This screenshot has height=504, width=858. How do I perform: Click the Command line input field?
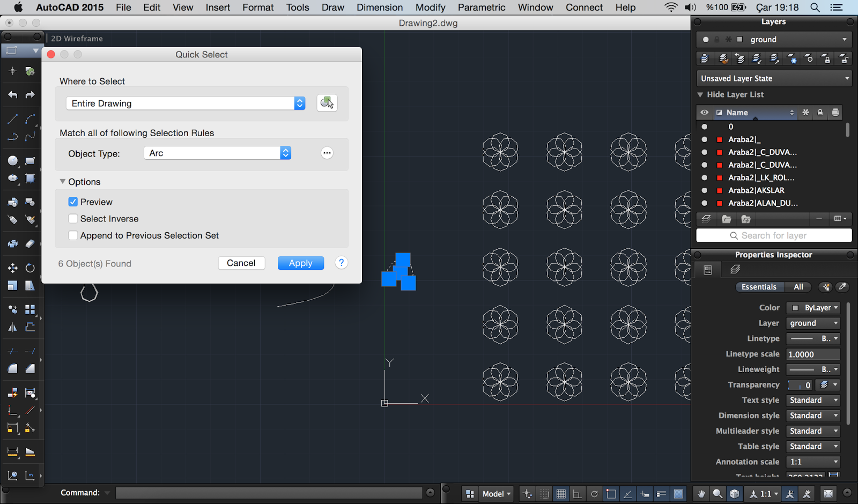(269, 493)
